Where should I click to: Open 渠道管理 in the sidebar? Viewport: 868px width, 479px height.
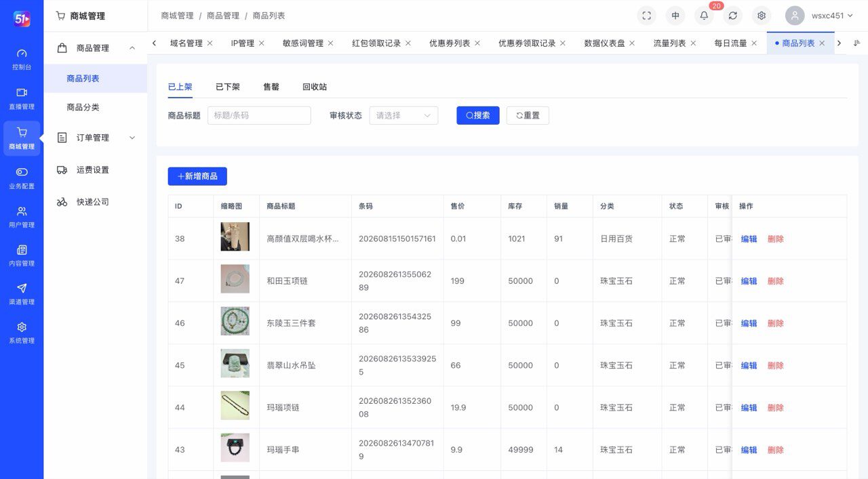[22, 294]
